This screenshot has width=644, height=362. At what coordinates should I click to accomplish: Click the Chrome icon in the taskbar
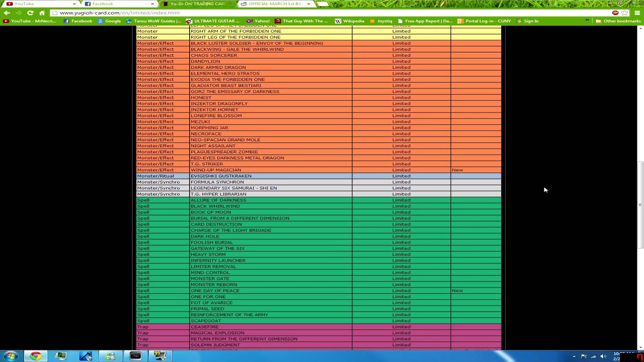pos(36,356)
